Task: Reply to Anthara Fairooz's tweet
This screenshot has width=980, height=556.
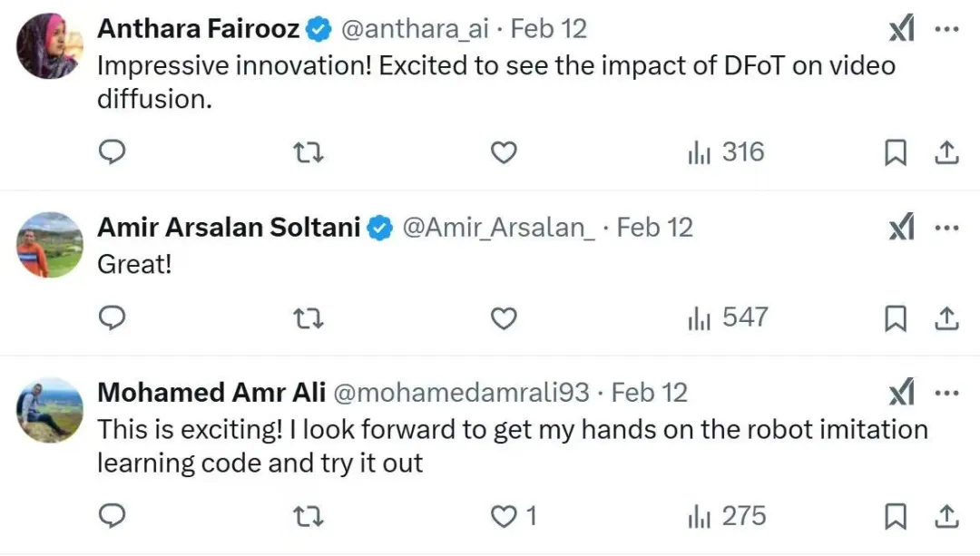Action: click(111, 153)
